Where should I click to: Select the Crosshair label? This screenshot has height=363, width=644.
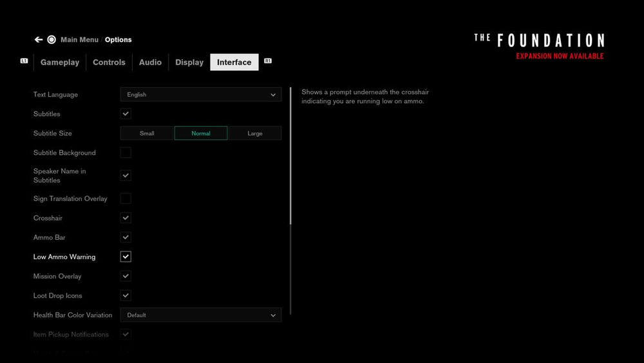[48, 218]
